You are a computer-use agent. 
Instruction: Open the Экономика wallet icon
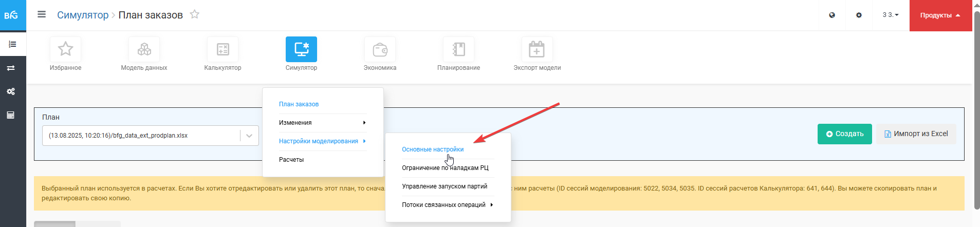(380, 49)
